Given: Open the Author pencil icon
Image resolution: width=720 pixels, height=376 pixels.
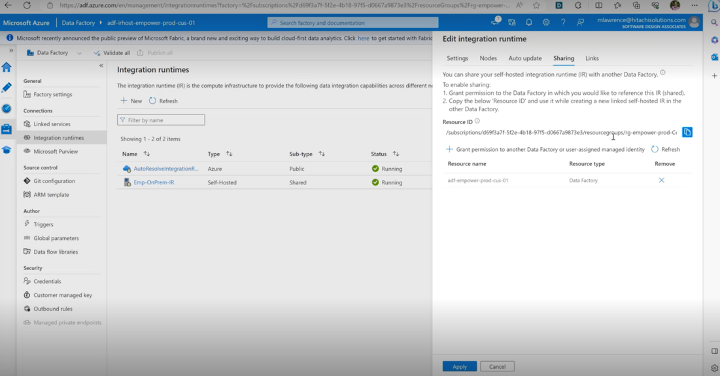Looking at the screenshot, I should point(6,87).
